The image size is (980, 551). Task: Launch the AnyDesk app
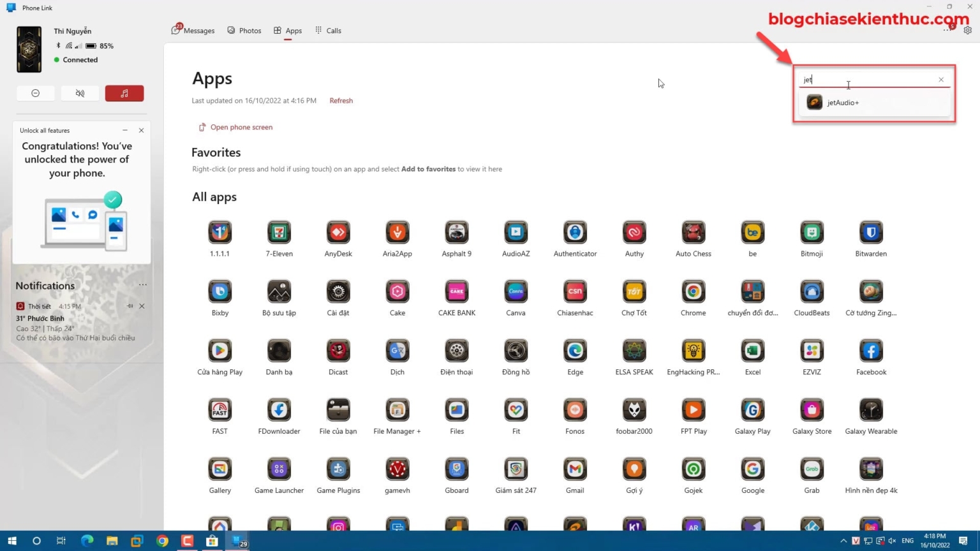coord(338,233)
